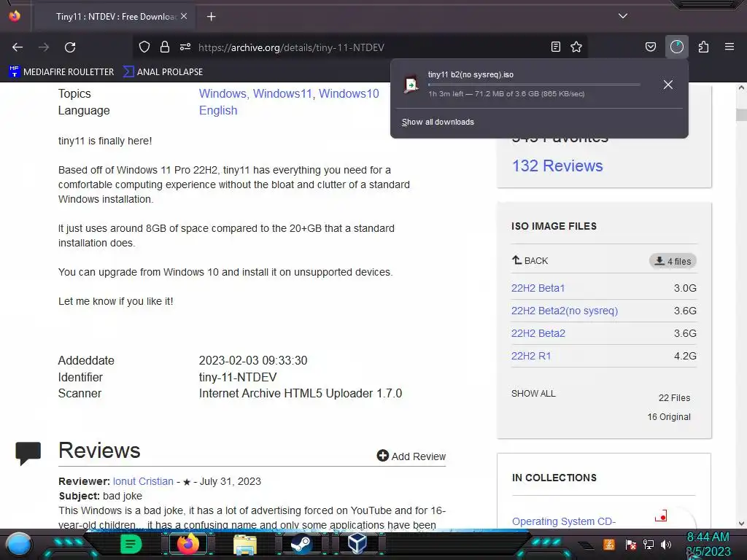747x560 pixels.
Task: Show all downloads
Action: pyautogui.click(x=438, y=122)
